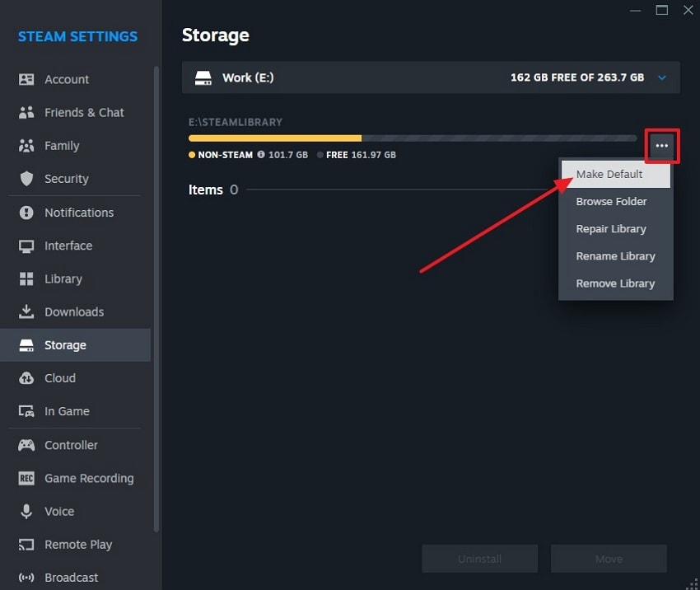Click the Broadcast signal icon
The image size is (700, 590).
click(26, 578)
